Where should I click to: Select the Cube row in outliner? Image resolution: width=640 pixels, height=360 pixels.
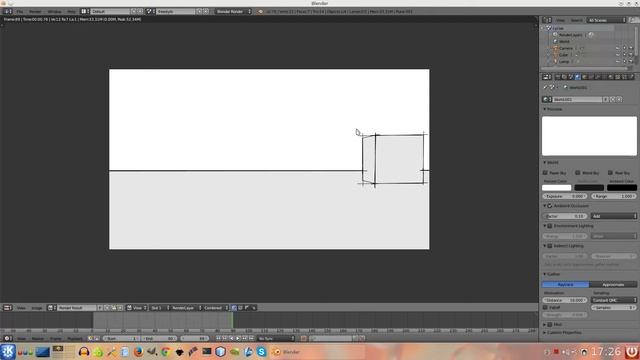pos(563,55)
